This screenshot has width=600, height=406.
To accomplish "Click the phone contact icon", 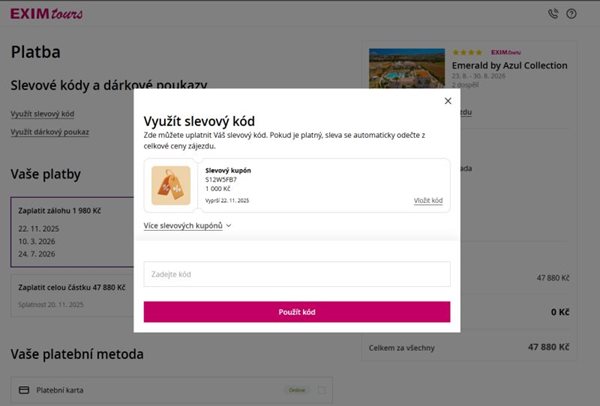I will (x=553, y=14).
